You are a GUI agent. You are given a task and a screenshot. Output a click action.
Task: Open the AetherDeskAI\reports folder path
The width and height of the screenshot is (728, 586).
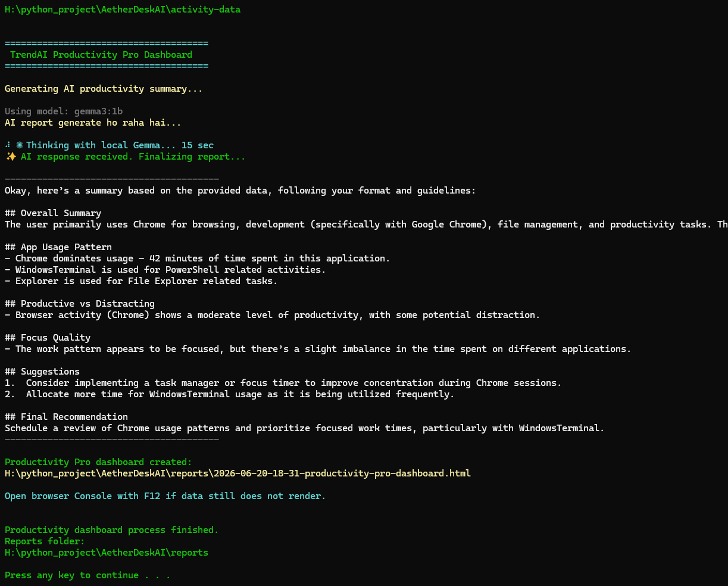coord(107,553)
